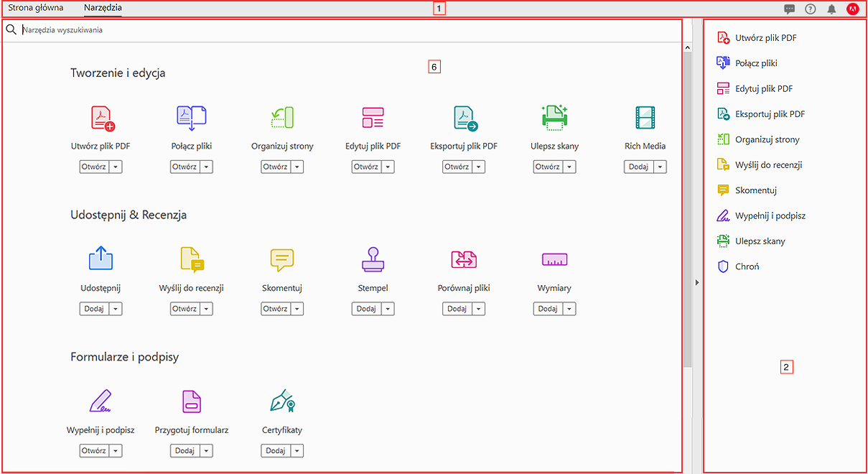Click Dodaj button under Rich Media

click(638, 167)
